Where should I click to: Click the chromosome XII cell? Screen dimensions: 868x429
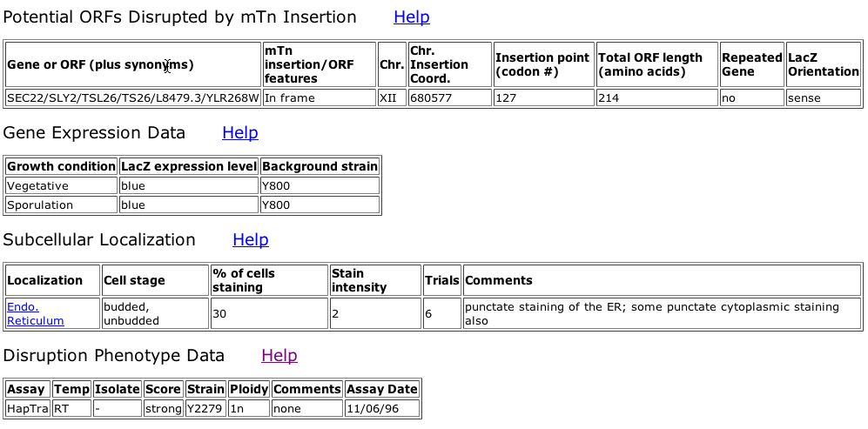[x=392, y=98]
